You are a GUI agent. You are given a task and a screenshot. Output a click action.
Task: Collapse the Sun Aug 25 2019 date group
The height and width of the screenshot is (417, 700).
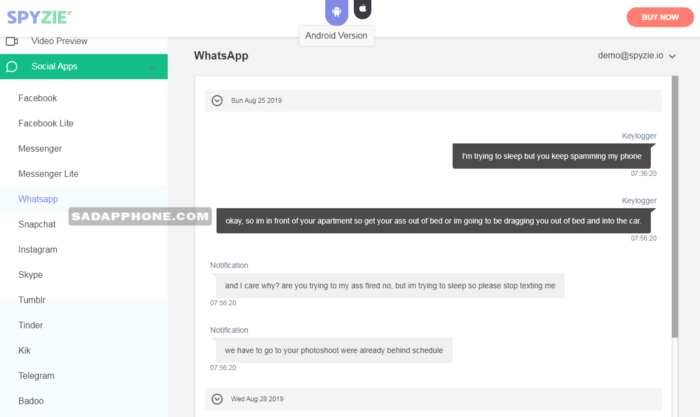[217, 100]
